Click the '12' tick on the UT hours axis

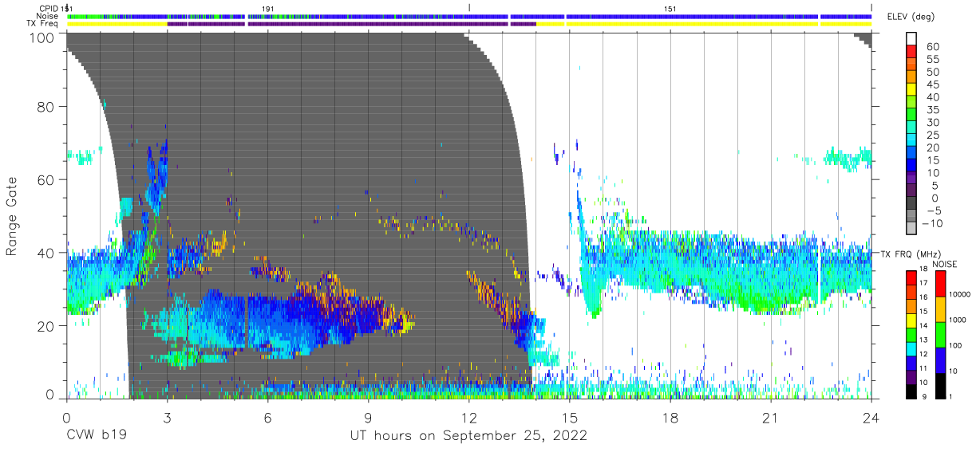click(468, 417)
